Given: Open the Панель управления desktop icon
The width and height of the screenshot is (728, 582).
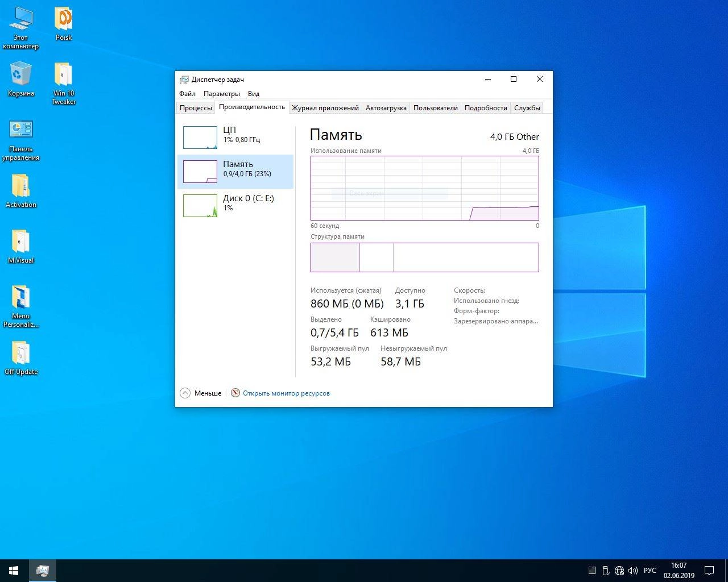Looking at the screenshot, I should point(21,140).
